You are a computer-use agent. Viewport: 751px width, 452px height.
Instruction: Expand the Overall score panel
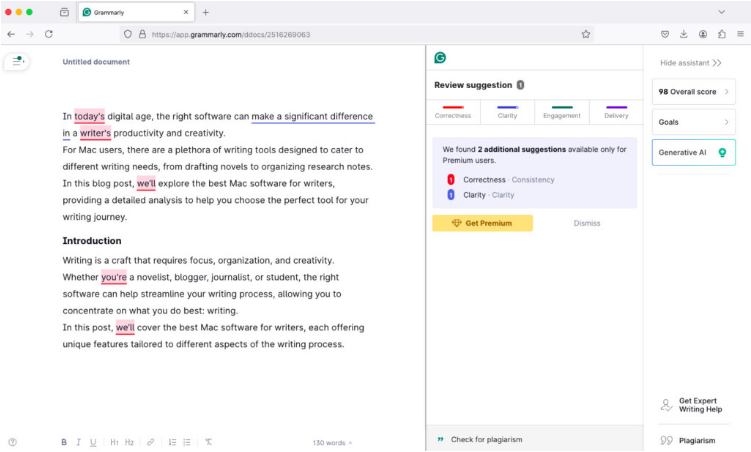coord(693,92)
